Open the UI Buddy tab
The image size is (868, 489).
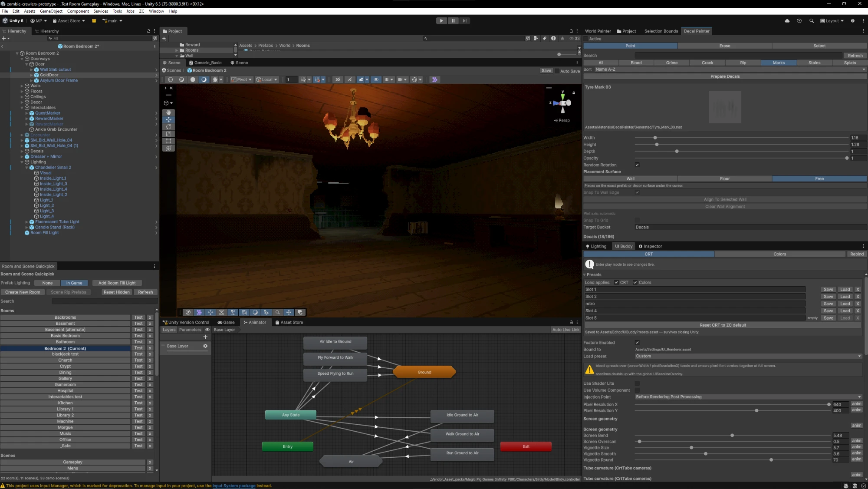(x=623, y=246)
